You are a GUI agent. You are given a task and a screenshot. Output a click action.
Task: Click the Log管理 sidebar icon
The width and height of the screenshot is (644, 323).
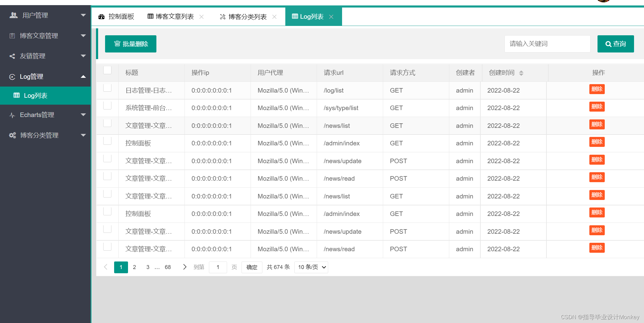[12, 77]
